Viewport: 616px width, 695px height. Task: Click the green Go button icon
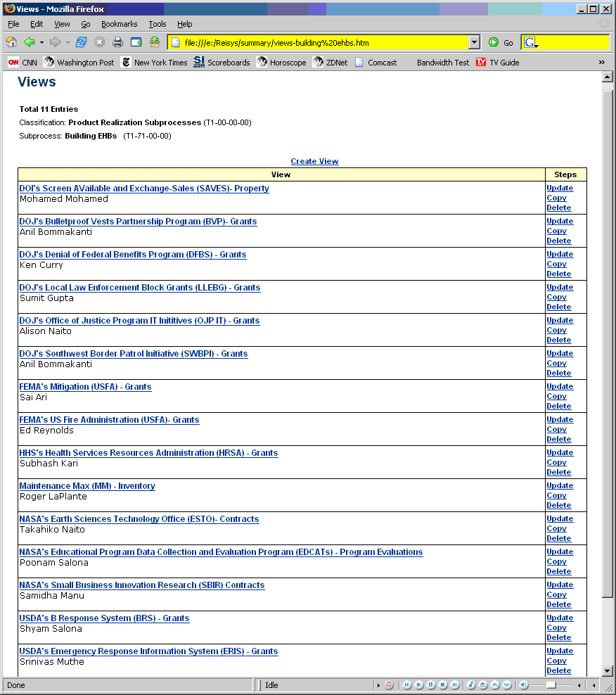(493, 42)
